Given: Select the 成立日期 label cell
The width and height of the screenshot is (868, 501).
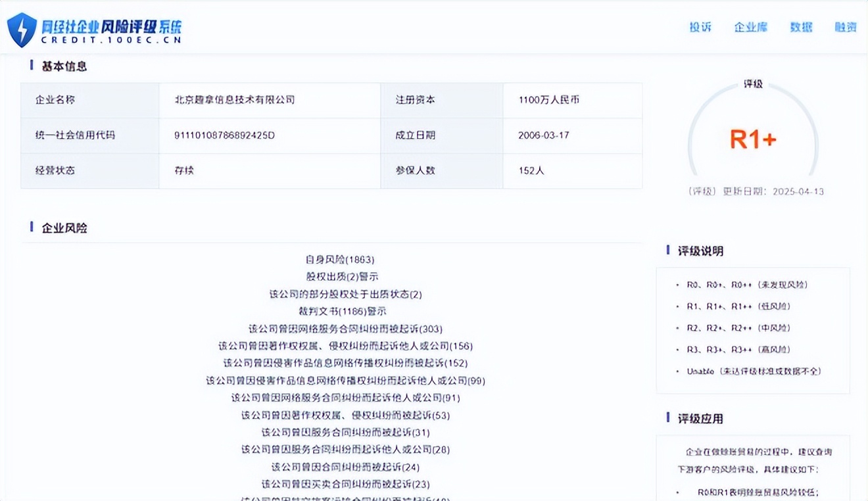Looking at the screenshot, I should click(x=441, y=135).
